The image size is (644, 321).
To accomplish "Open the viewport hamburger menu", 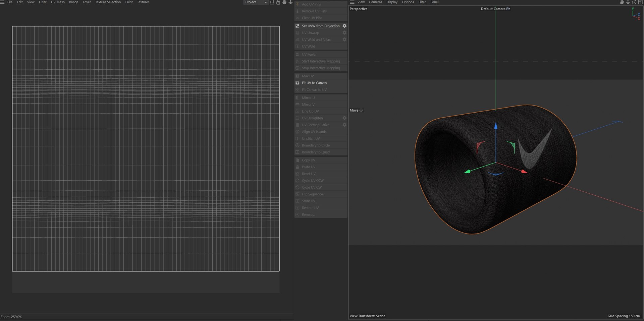I will tap(352, 2).
